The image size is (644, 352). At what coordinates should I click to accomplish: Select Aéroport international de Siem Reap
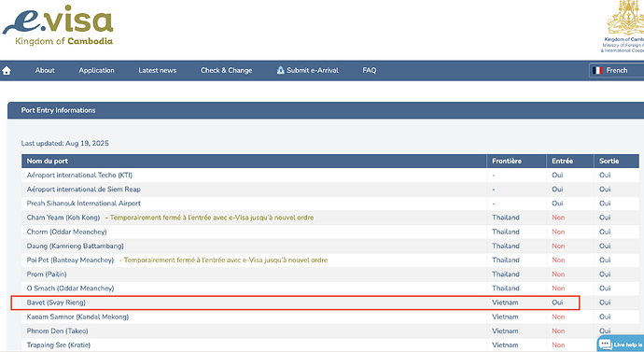click(83, 190)
